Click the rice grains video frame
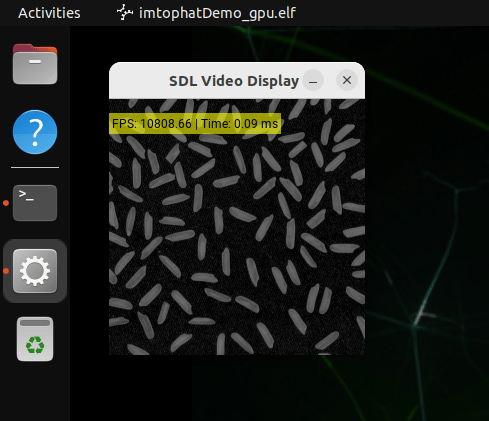This screenshot has height=421, width=489. pyautogui.click(x=237, y=227)
